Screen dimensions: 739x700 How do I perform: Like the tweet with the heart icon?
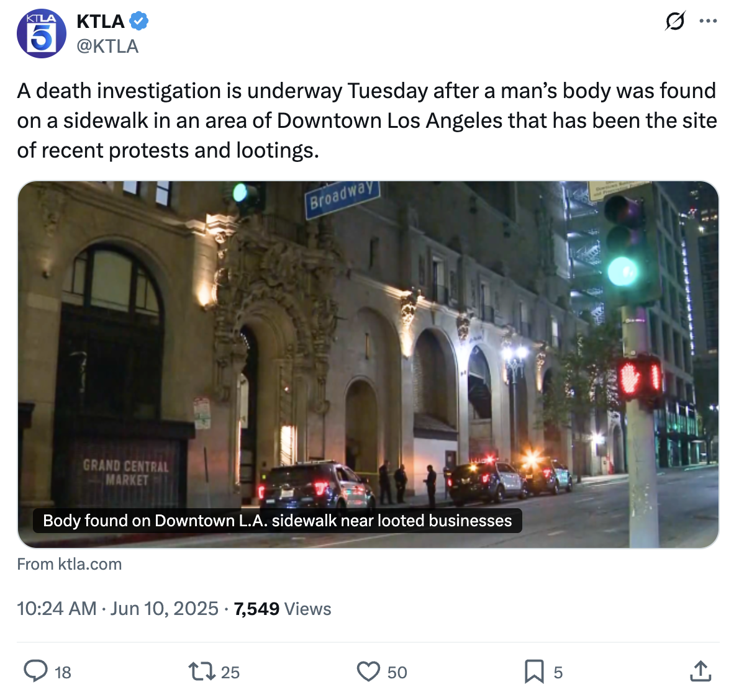[x=368, y=671]
